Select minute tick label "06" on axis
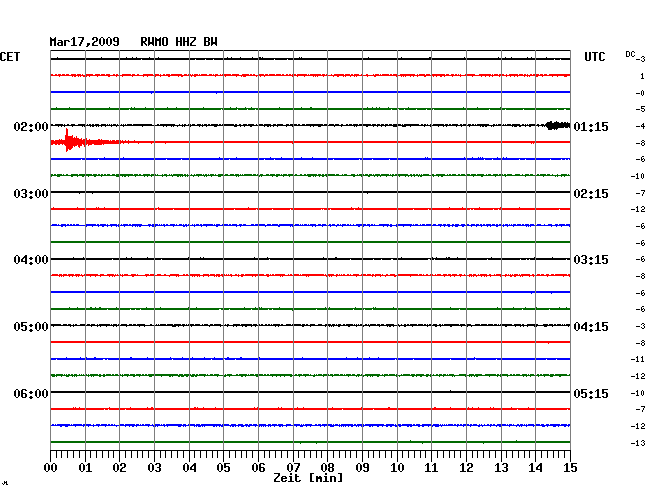Image resolution: width=650 pixels, height=494 pixels. [x=258, y=467]
